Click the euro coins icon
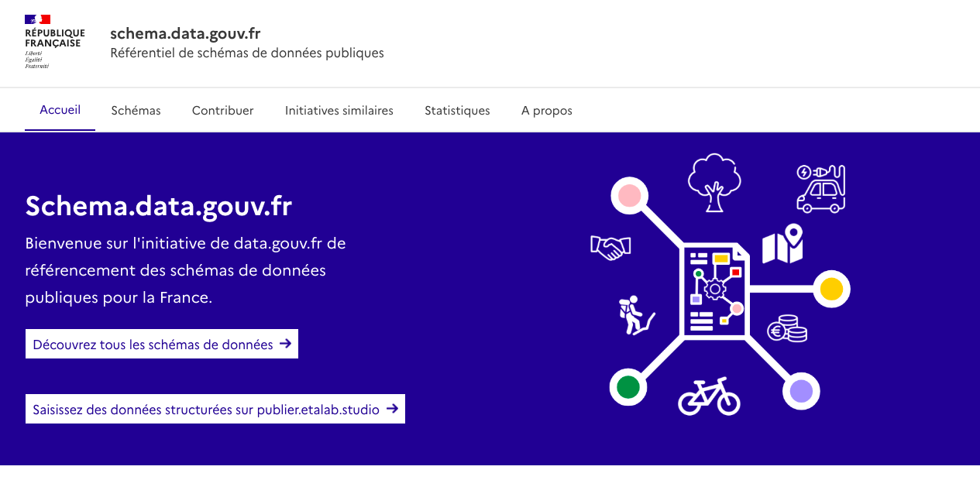Image resolution: width=980 pixels, height=487 pixels. 787,328
